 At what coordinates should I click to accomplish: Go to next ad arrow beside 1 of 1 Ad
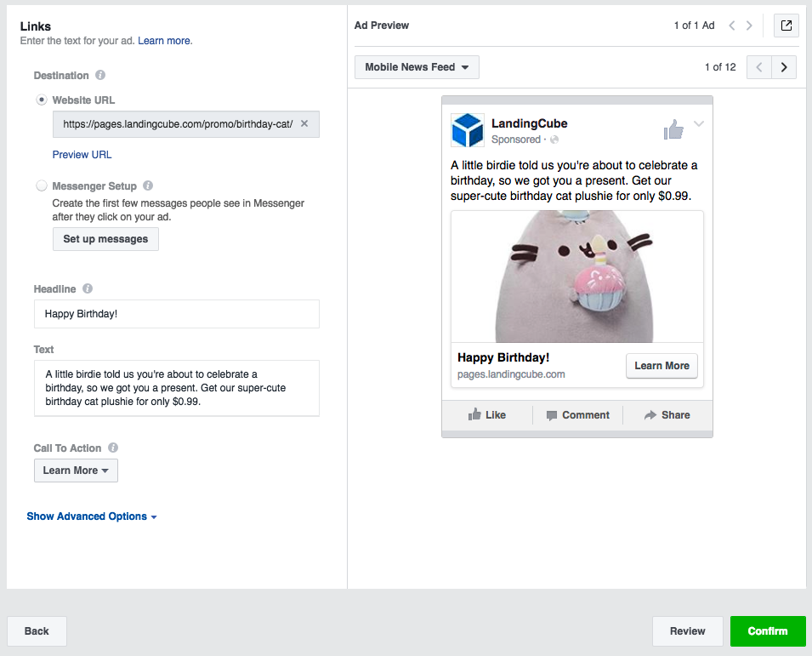pos(749,26)
